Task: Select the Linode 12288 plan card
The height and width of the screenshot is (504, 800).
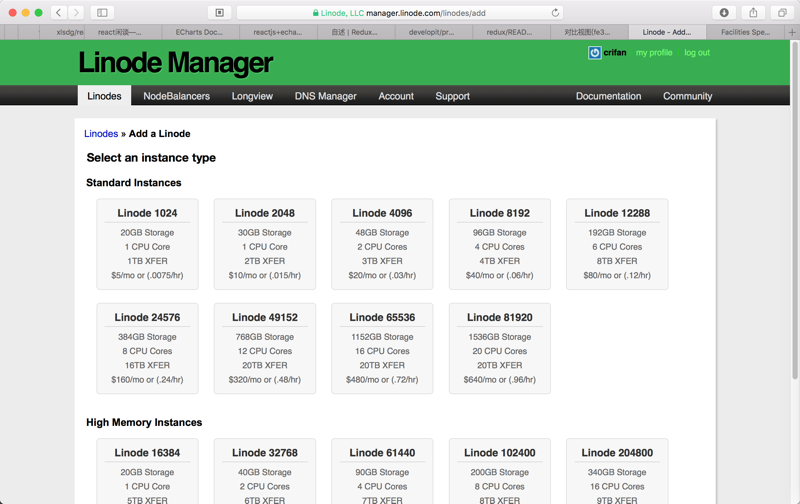Action: tap(617, 244)
